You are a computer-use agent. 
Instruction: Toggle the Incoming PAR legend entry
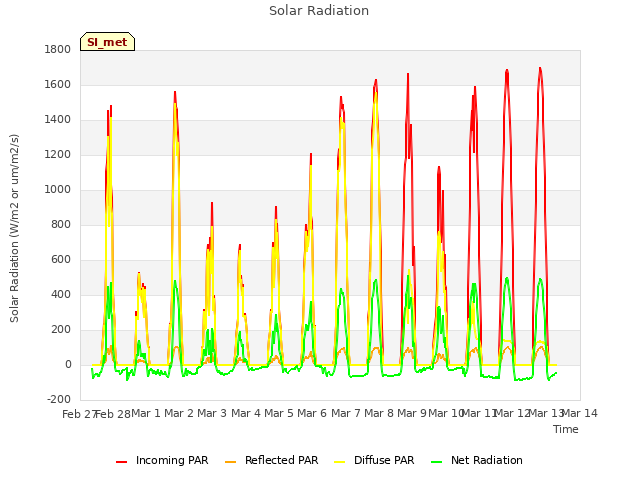pyautogui.click(x=162, y=460)
